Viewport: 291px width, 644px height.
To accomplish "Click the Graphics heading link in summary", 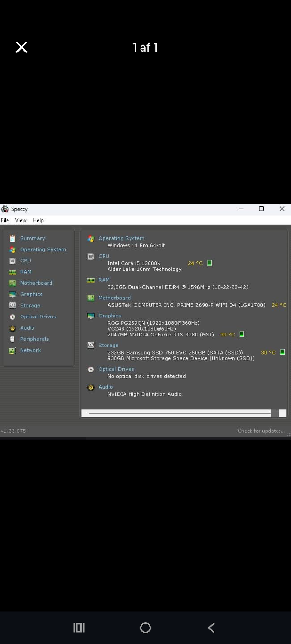I will [x=110, y=316].
